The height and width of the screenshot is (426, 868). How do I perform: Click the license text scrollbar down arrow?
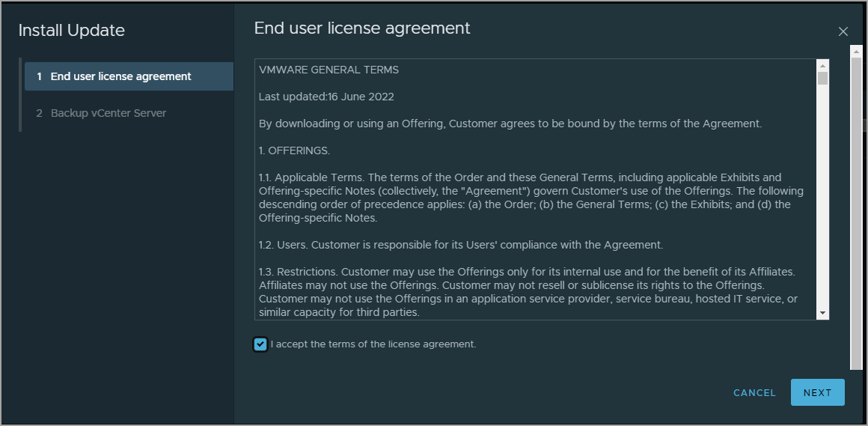[x=822, y=314]
